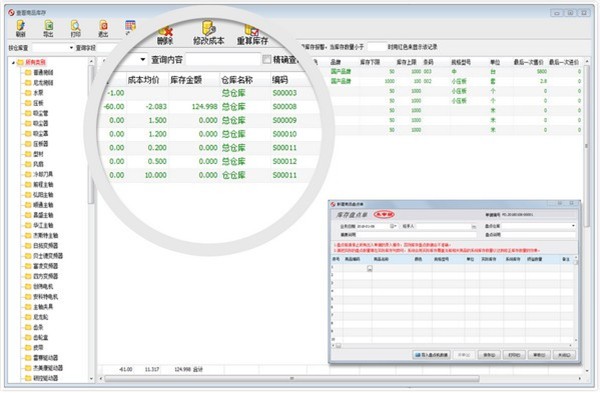Click the 品牌 column header in main table

pos(335,62)
